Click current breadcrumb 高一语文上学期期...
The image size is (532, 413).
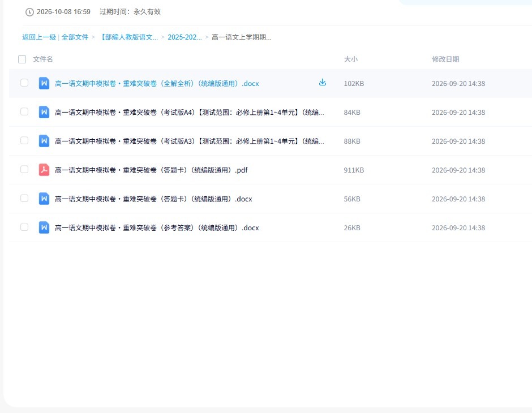(241, 37)
